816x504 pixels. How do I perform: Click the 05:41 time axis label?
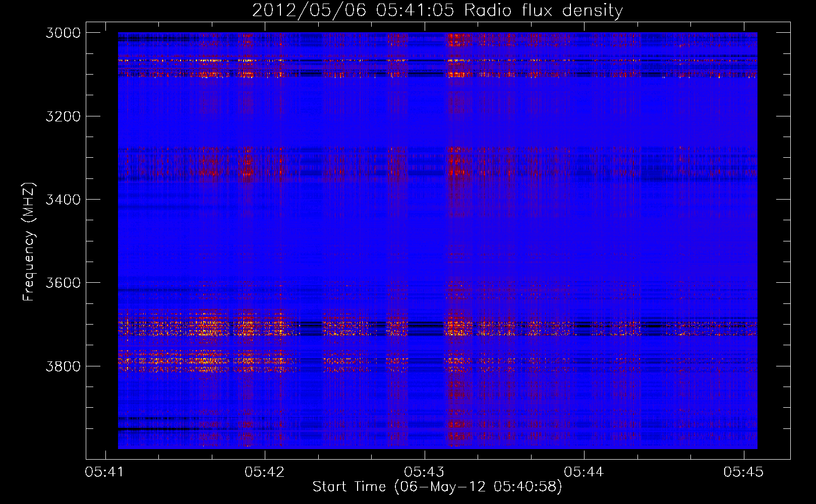[105, 472]
